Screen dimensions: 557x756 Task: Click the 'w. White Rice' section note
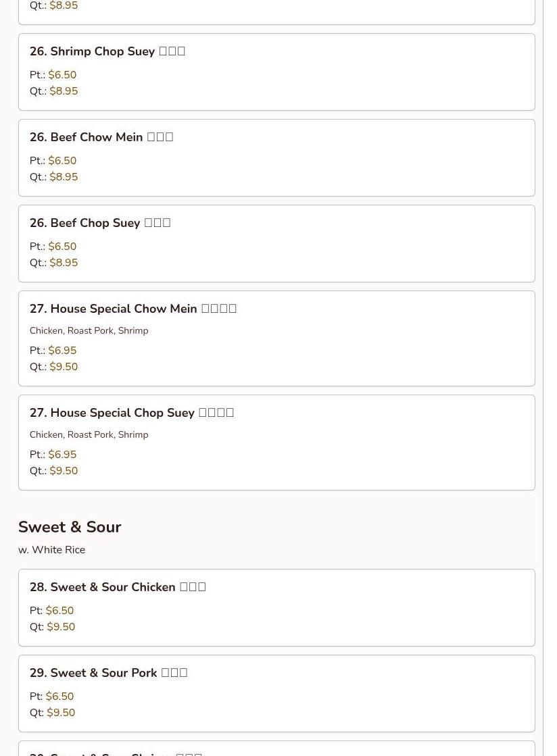coord(52,550)
